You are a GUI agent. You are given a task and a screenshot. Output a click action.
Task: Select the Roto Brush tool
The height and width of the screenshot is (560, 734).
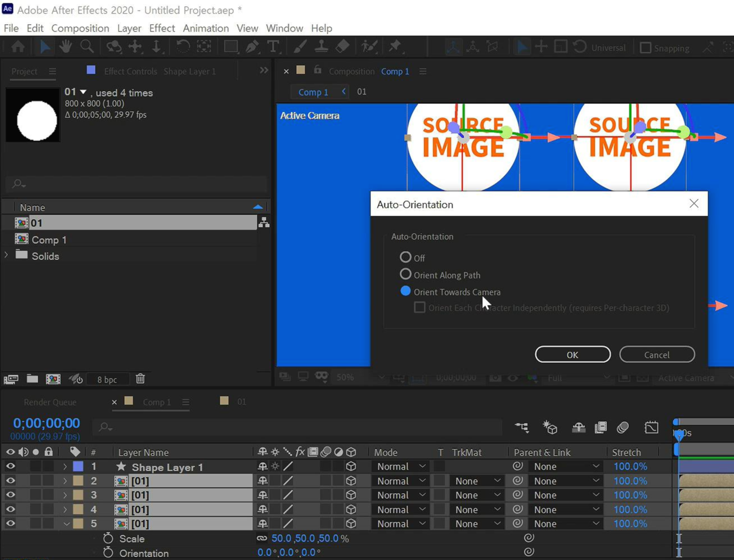[369, 47]
